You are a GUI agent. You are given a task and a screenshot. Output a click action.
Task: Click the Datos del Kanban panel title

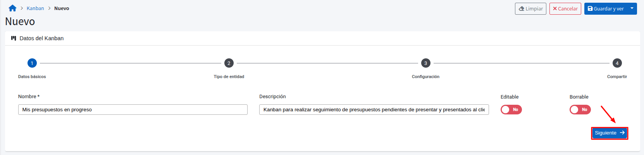coord(41,38)
